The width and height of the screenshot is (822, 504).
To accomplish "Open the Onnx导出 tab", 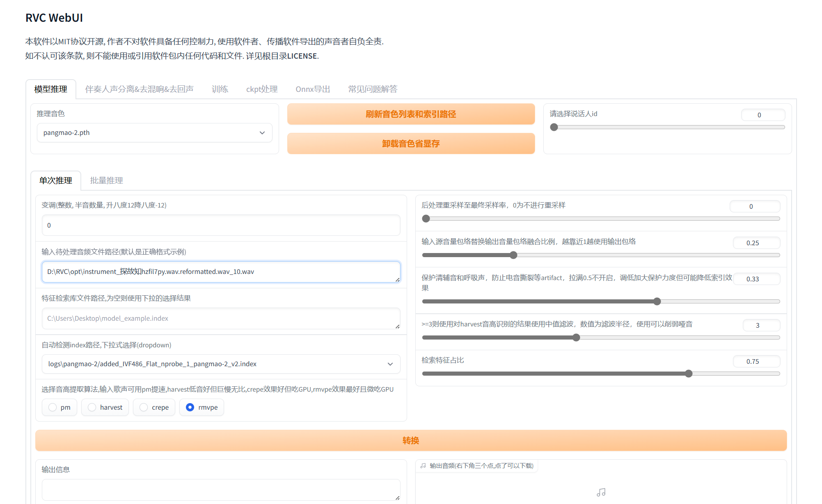I will (x=313, y=89).
